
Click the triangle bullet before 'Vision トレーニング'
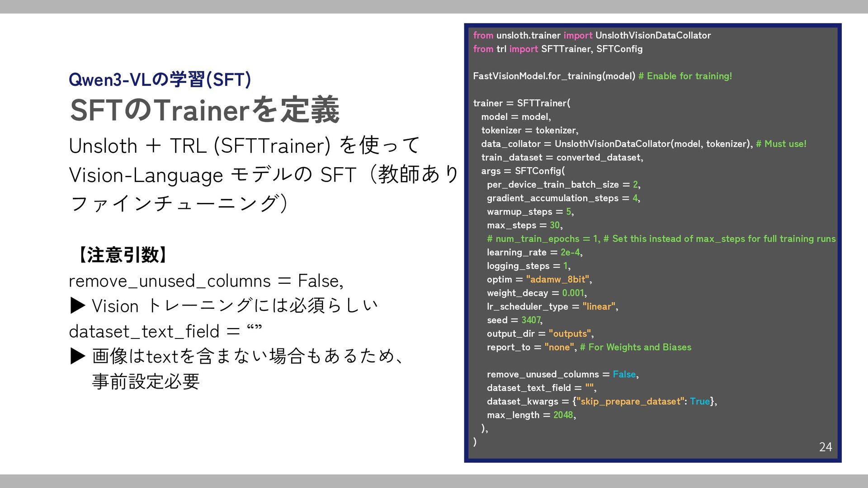[x=78, y=306]
